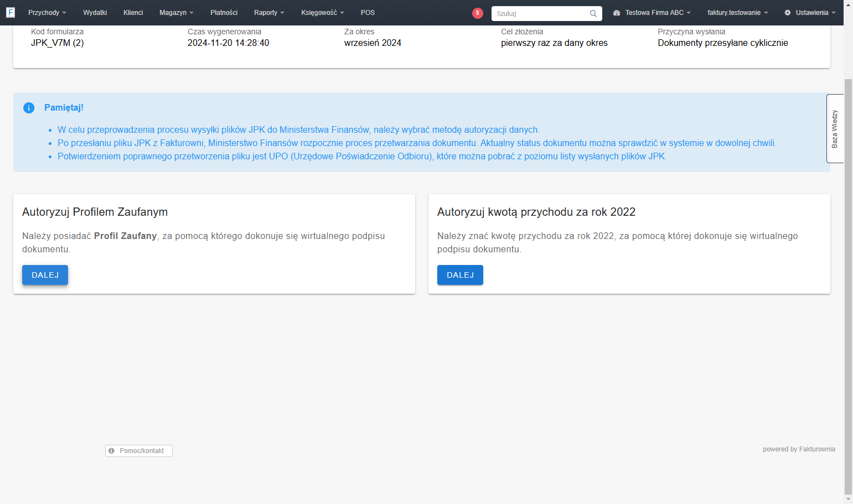Click the search magnifier icon
This screenshot has height=504, width=853.
(x=593, y=13)
